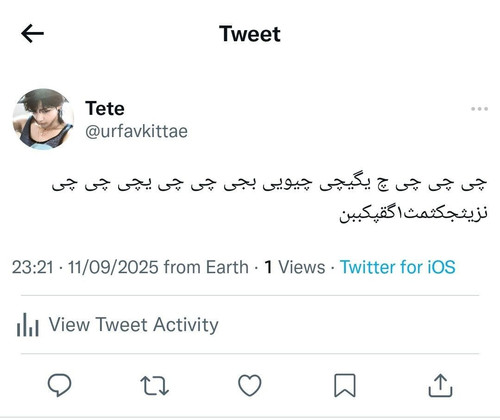Share the tweet with the upload icon
The width and height of the screenshot is (500, 420).
[x=440, y=385]
